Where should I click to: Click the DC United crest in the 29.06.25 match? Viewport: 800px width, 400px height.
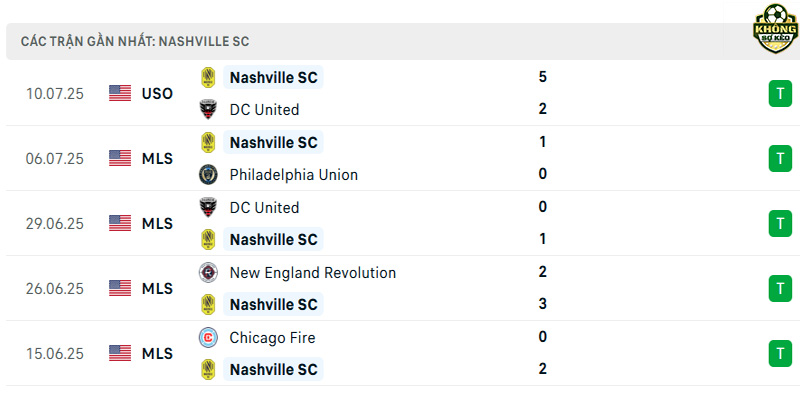point(208,207)
